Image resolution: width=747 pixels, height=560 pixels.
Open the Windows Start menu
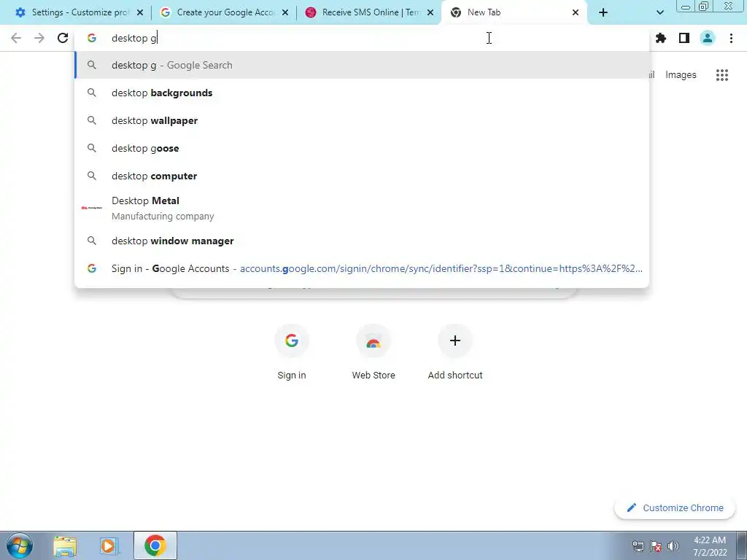coord(19,545)
